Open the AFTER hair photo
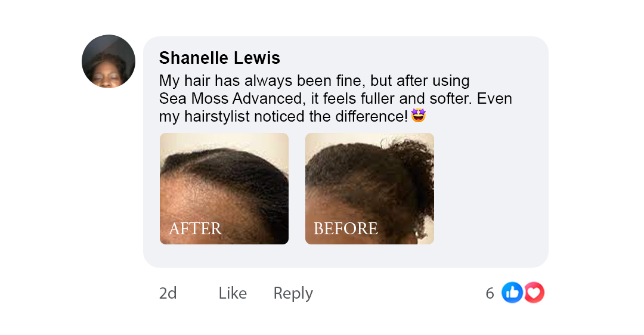The height and width of the screenshot is (335, 644). click(x=224, y=188)
